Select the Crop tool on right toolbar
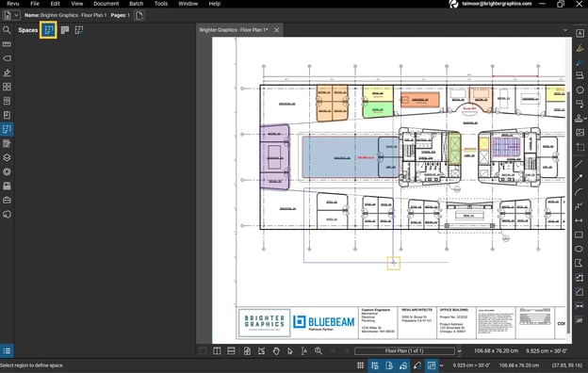Screen dimensions: 588x373 point(580,147)
